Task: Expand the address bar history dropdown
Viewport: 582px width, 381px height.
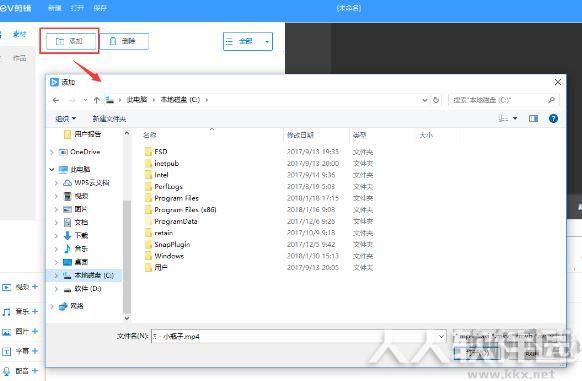Action: point(425,100)
